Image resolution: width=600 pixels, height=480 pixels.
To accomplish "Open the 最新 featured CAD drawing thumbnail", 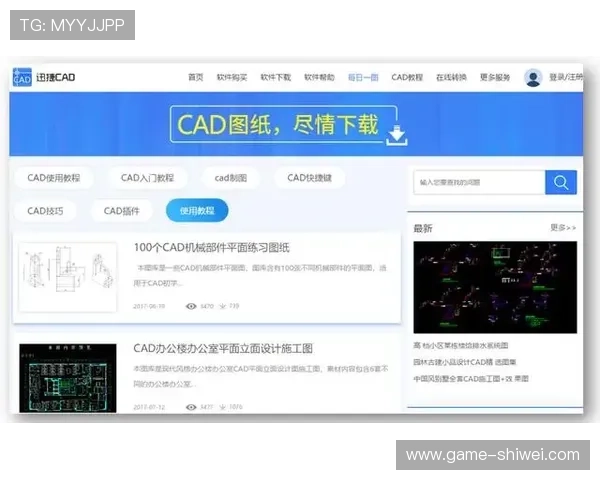I will tap(495, 287).
